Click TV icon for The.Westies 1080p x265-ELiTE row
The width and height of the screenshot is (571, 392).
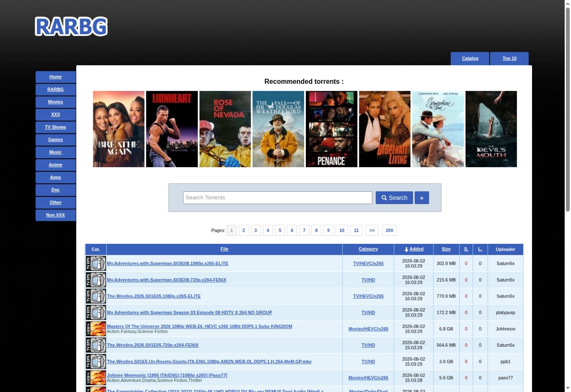point(96,296)
